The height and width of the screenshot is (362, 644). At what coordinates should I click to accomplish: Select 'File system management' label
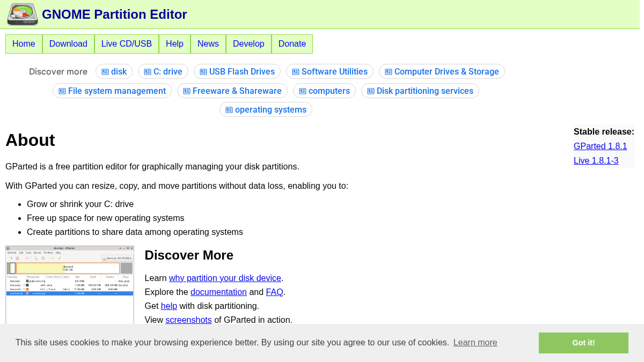pos(117,91)
